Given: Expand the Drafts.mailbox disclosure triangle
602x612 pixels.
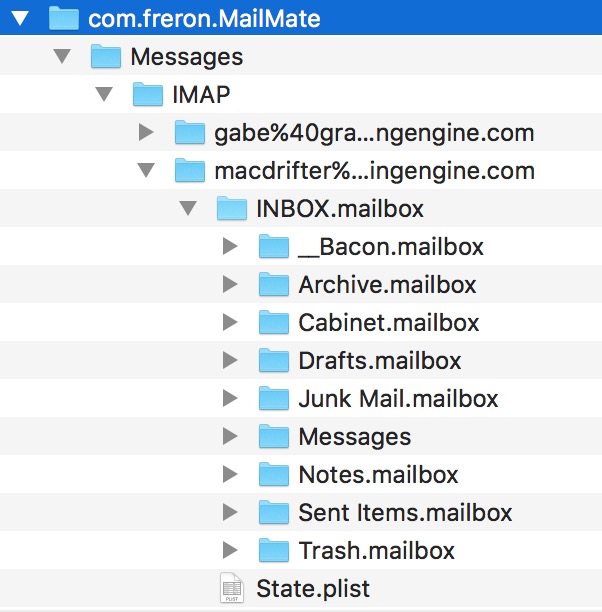Looking at the screenshot, I should (230, 360).
